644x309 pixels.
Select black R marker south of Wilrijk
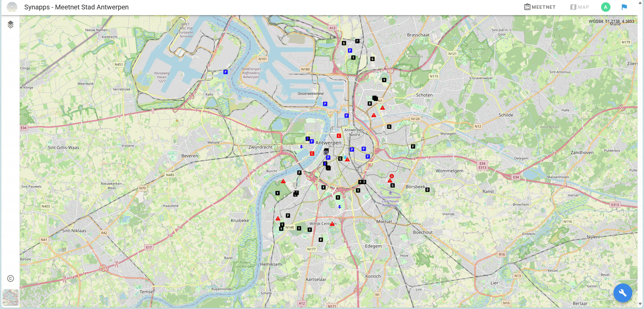click(x=321, y=240)
